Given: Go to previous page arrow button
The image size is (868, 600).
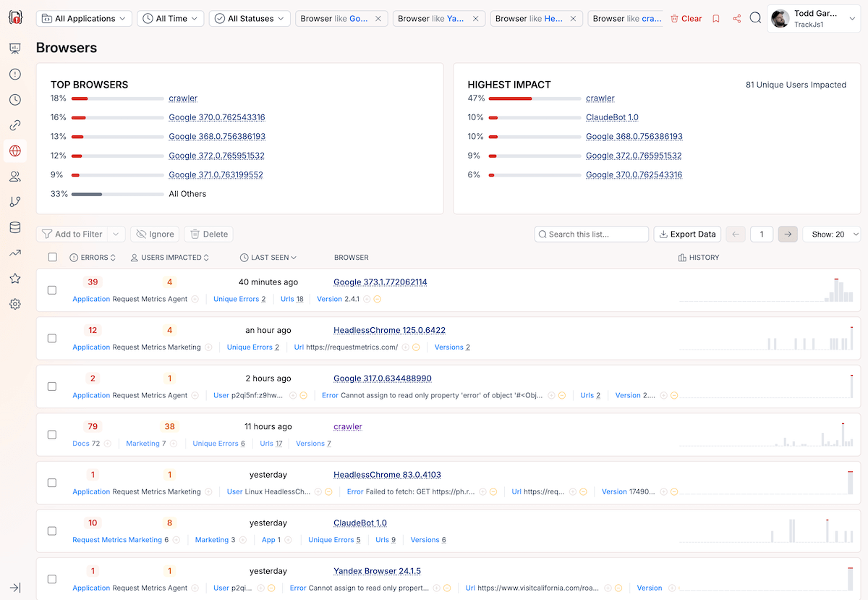Looking at the screenshot, I should 736,234.
